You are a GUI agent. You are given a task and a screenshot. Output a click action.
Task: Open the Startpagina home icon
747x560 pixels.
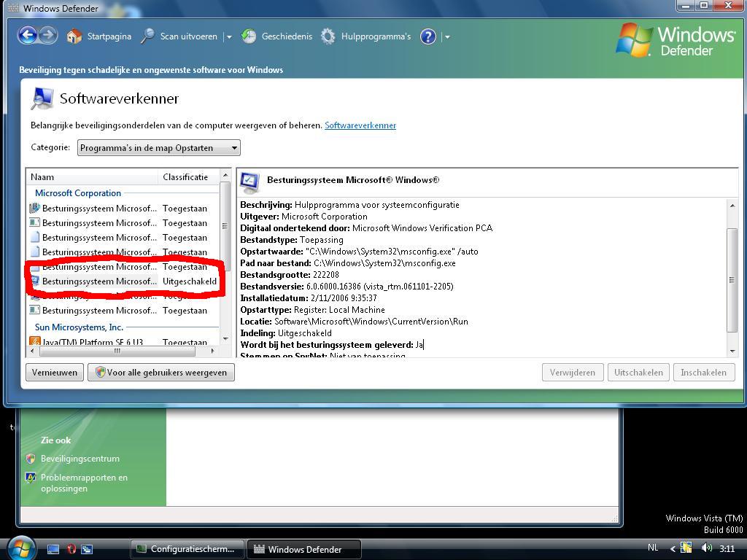pos(74,36)
